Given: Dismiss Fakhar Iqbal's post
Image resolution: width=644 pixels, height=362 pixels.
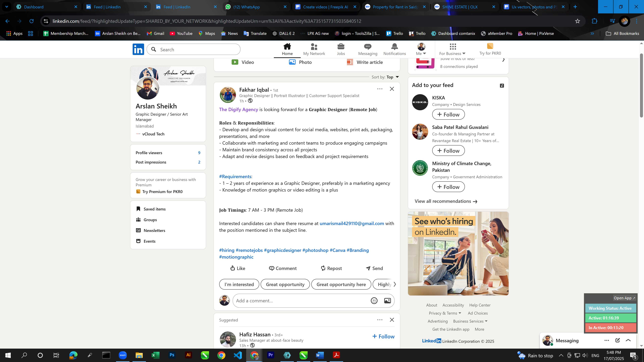Looking at the screenshot, I should (392, 89).
